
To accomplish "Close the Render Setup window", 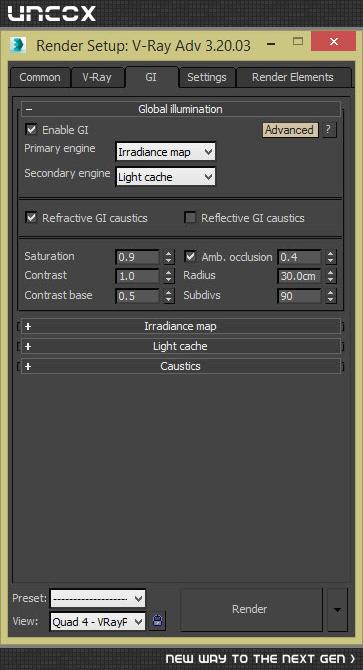I will 334,41.
